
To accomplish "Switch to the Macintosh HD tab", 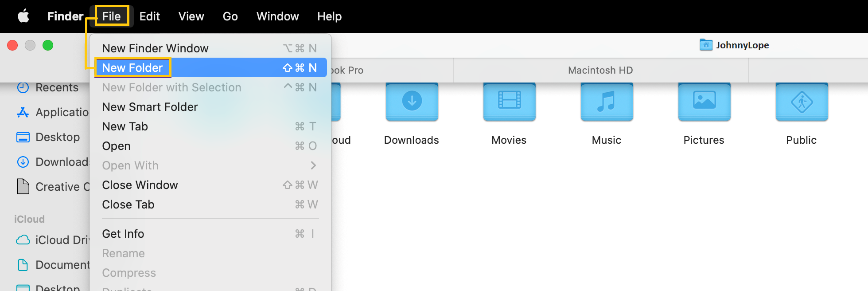I will [601, 70].
